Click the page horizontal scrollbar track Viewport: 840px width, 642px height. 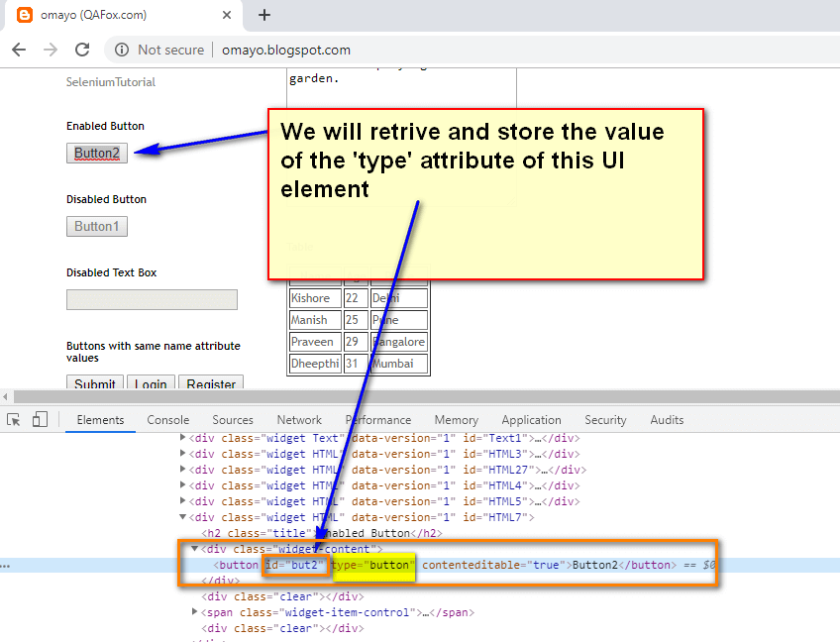click(x=426, y=396)
